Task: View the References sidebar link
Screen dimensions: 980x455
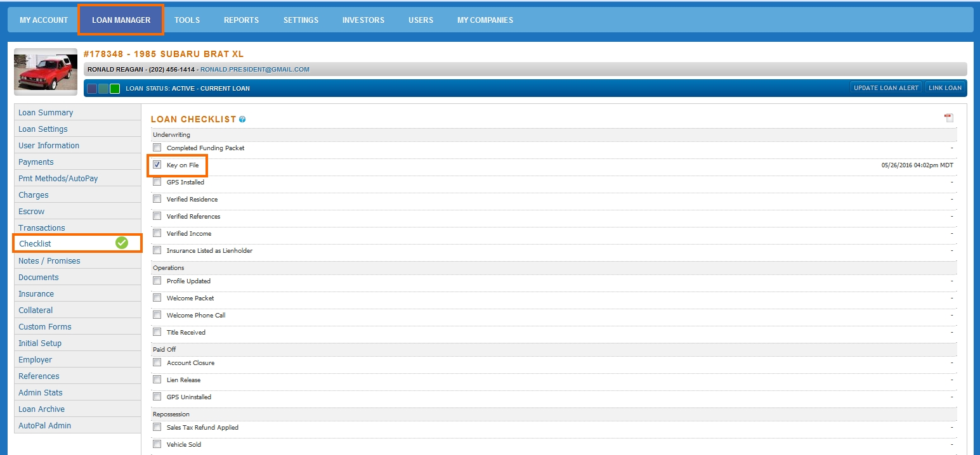Action: pos(77,376)
